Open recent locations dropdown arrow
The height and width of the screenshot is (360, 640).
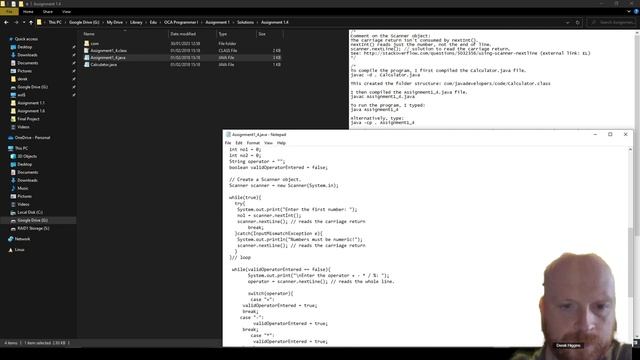point(24,22)
